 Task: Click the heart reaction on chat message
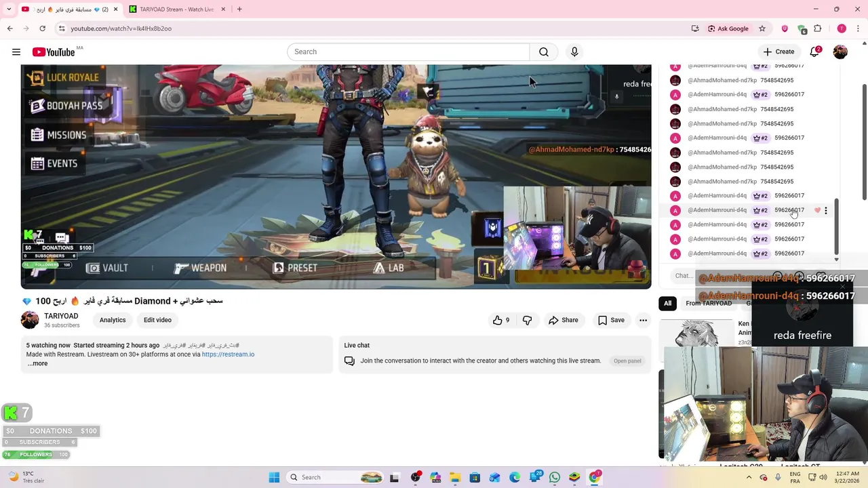[817, 210]
